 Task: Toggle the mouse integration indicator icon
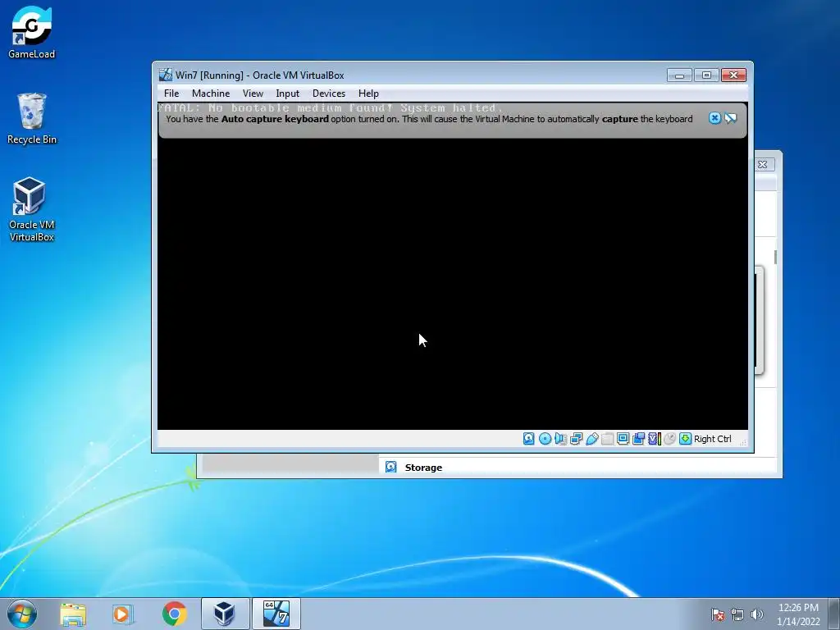click(x=669, y=439)
